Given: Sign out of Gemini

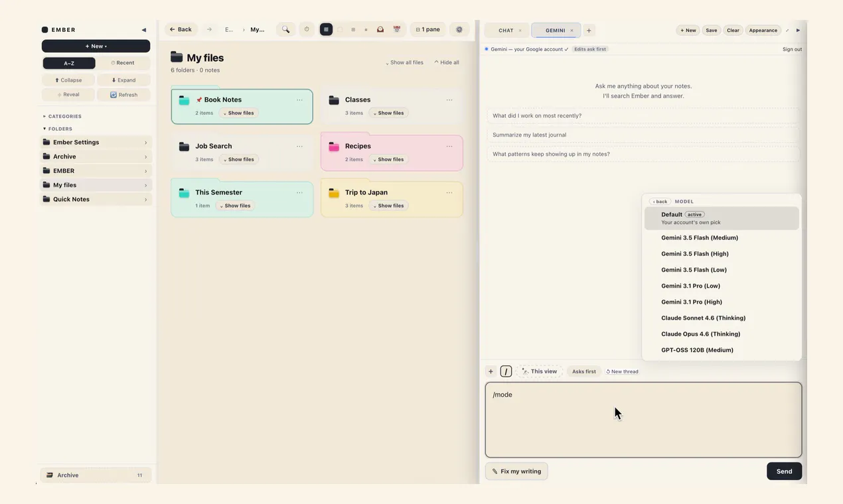Looking at the screenshot, I should (x=792, y=49).
